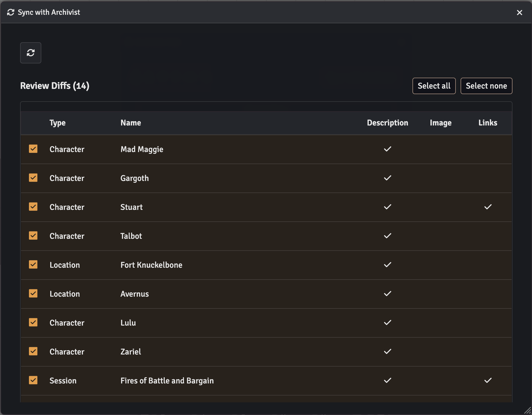
Task: Click the resize handle at bottom right
Action: [528, 411]
